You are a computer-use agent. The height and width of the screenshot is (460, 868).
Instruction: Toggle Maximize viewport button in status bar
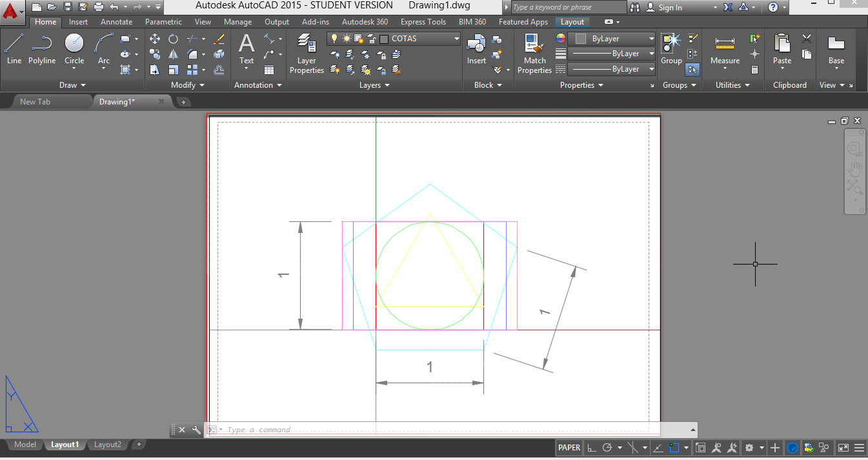(700, 448)
